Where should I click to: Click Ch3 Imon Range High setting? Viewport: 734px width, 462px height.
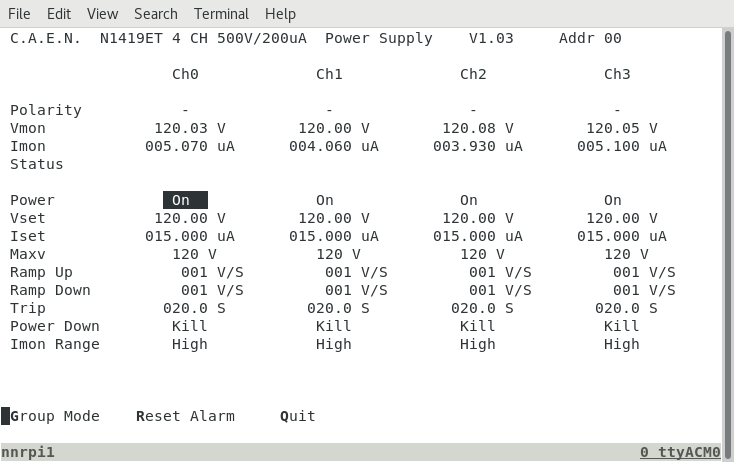coord(622,345)
